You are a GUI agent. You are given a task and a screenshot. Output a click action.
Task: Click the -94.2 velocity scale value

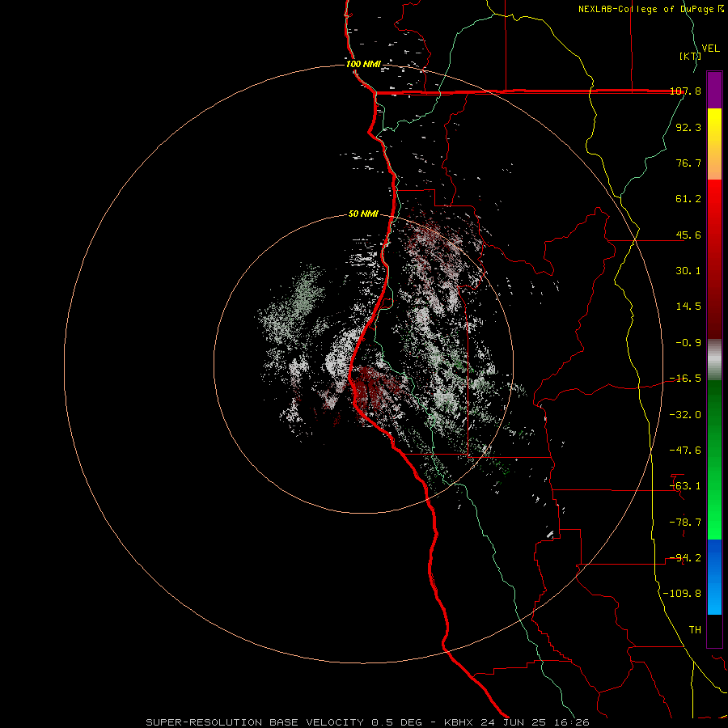point(685,558)
